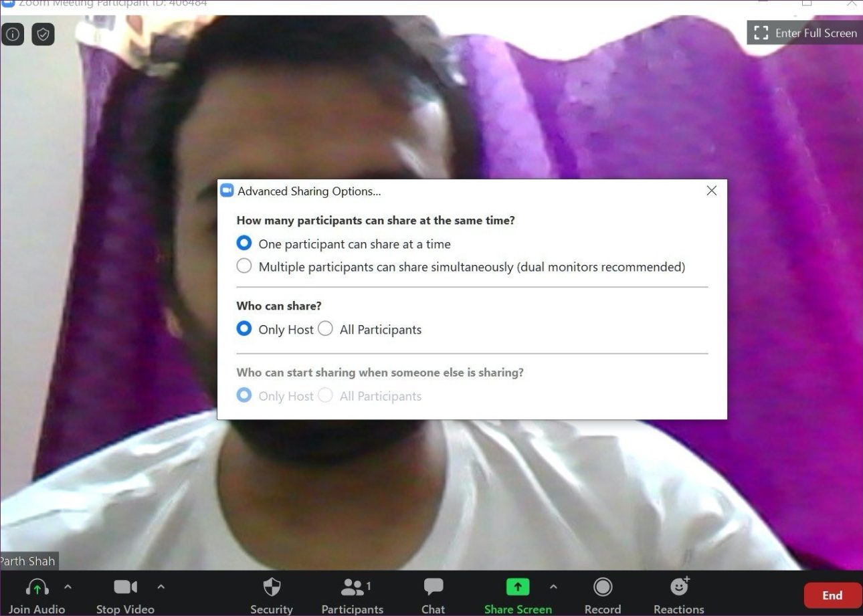This screenshot has height=616, width=863.
Task: Click the meeting information icon
Action: (x=13, y=33)
